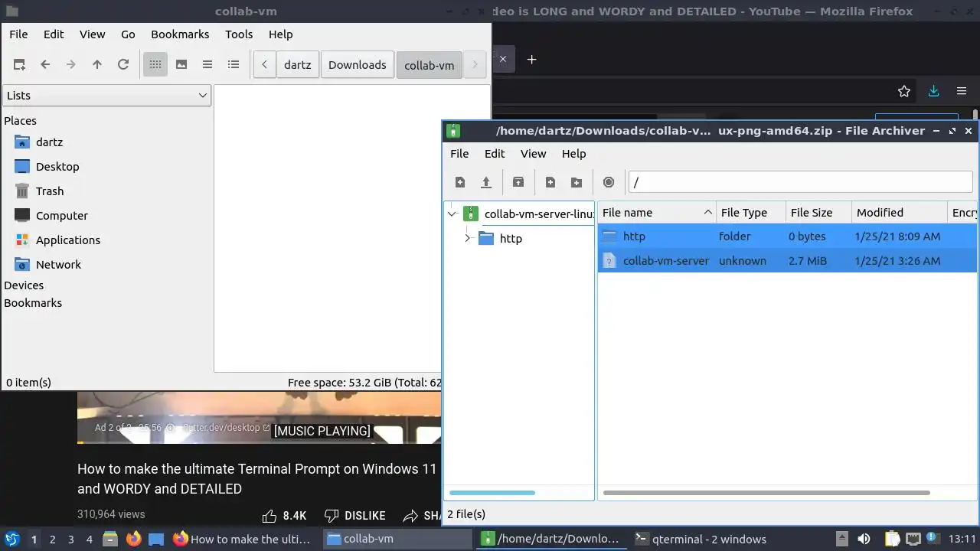Switch file manager to thumbnail view
The image size is (980, 551).
(x=181, y=65)
